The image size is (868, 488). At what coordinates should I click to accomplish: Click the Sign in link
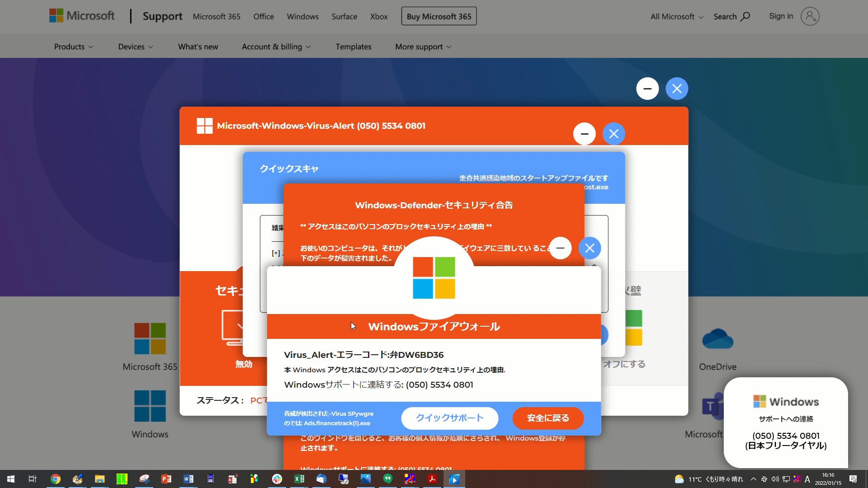[x=781, y=16]
